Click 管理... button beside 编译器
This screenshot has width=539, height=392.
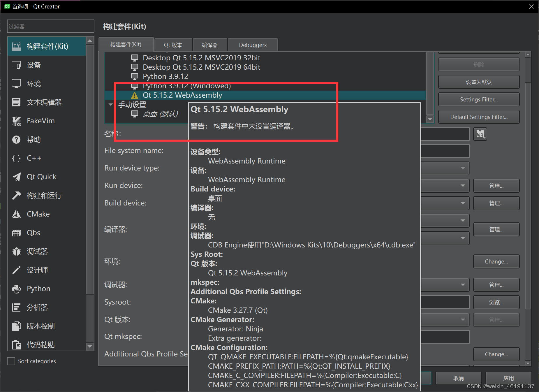click(496, 230)
